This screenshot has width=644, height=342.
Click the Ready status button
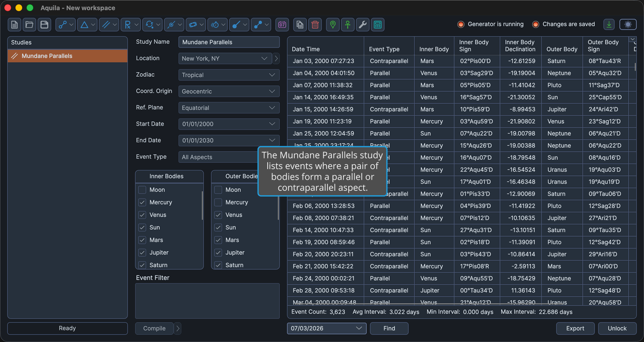[x=68, y=328]
